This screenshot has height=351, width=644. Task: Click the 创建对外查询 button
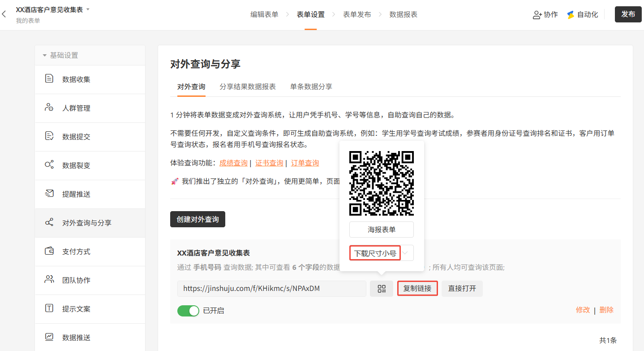click(197, 220)
